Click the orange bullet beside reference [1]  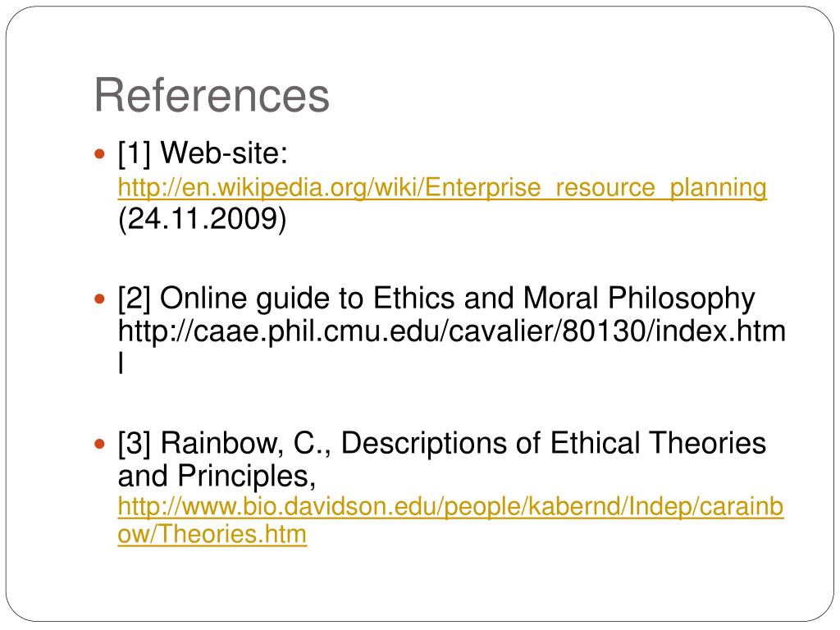tap(99, 154)
